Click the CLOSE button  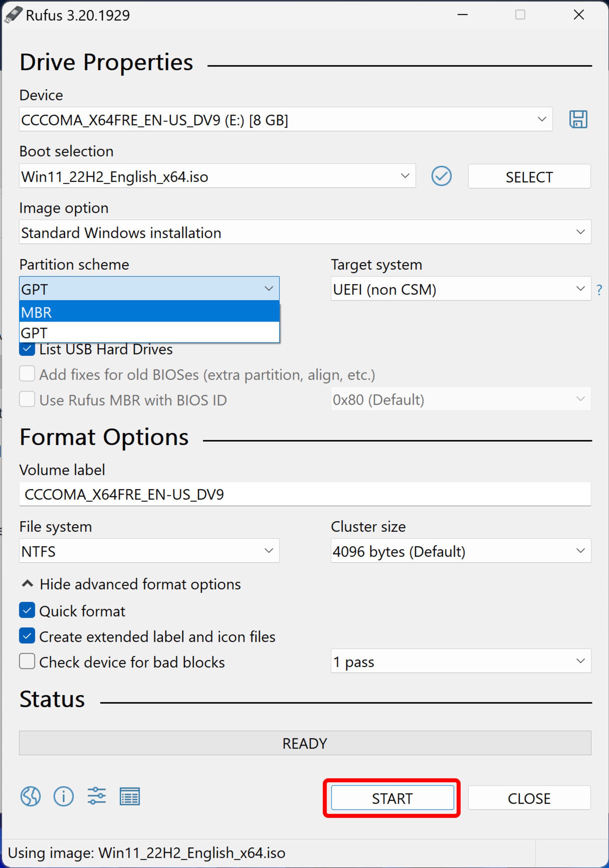click(529, 798)
